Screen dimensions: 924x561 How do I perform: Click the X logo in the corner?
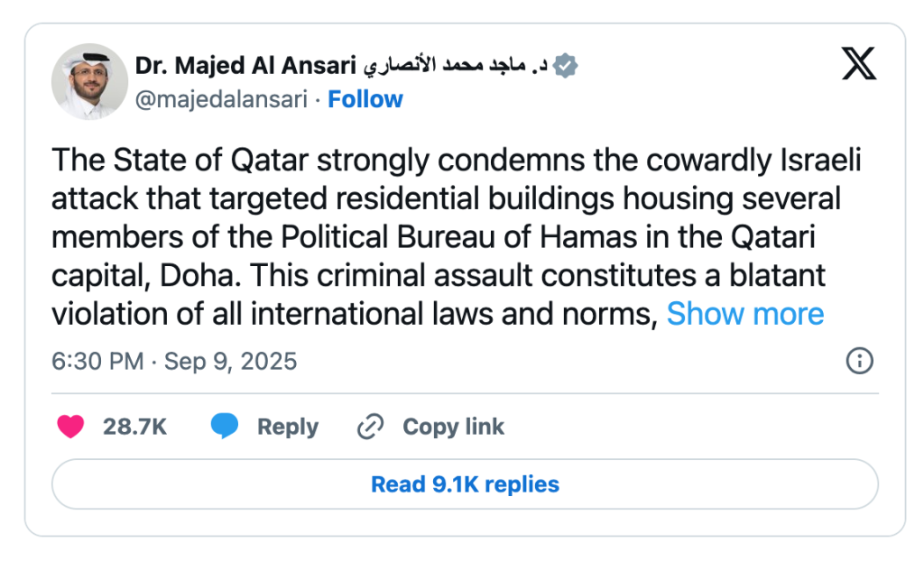click(858, 63)
